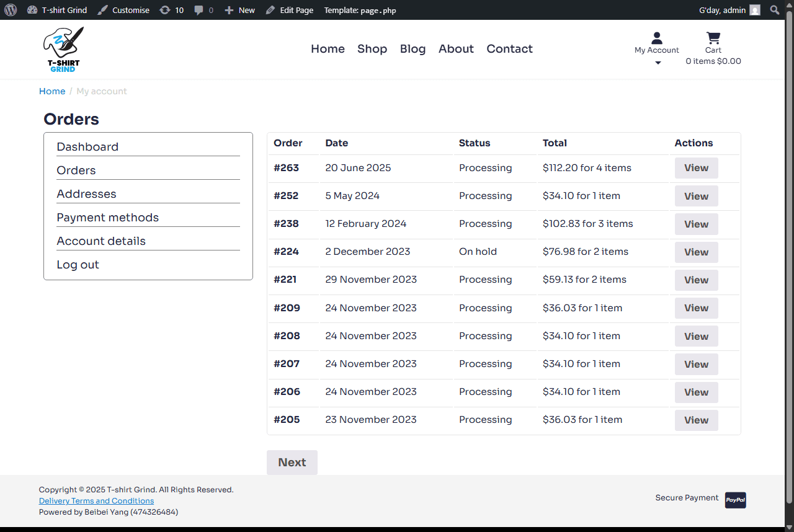View order #263 details
The image size is (794, 532).
[x=696, y=168]
